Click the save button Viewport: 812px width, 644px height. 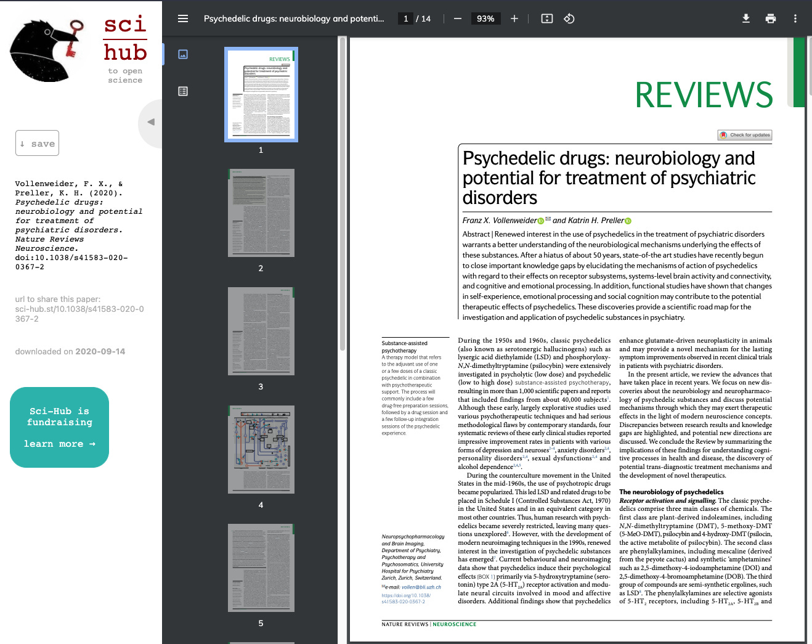coord(37,142)
